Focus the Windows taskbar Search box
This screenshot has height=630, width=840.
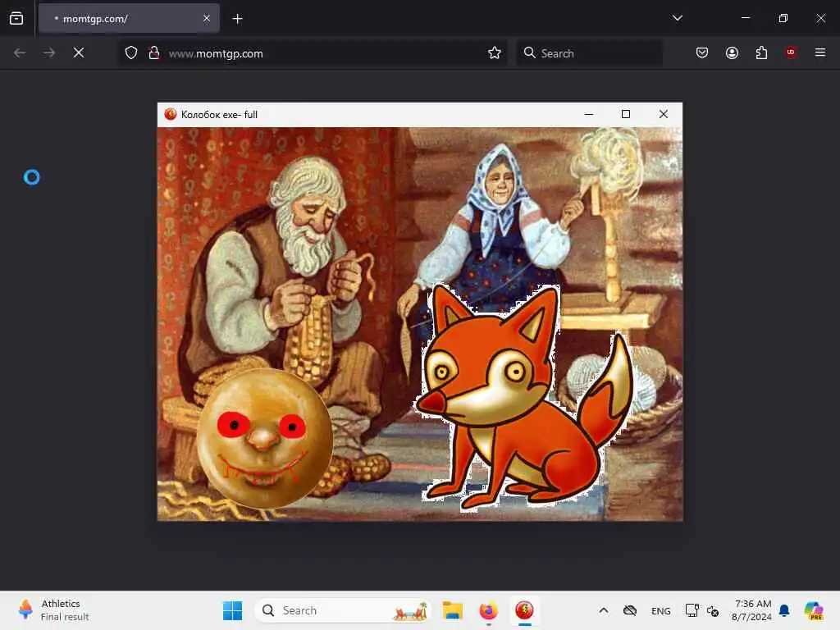pos(343,610)
